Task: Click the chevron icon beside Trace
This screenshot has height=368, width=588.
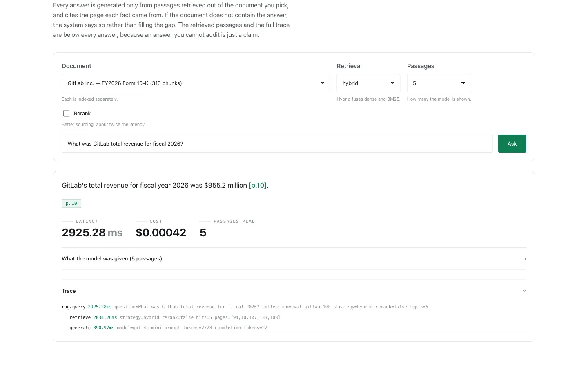Action: coord(524,291)
